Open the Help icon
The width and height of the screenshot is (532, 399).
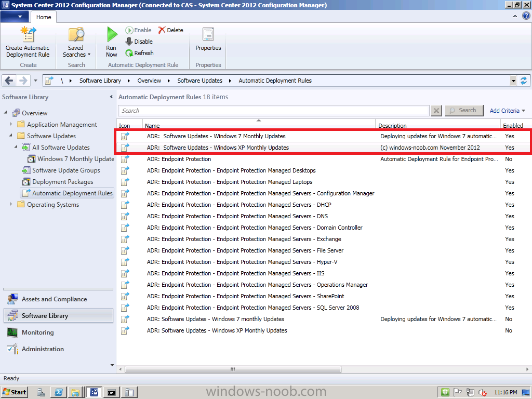(526, 16)
